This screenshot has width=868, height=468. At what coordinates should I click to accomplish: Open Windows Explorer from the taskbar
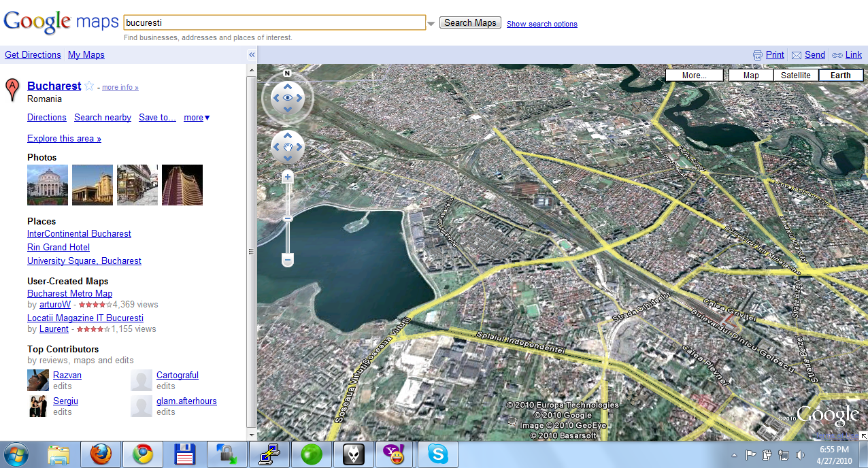click(x=59, y=454)
